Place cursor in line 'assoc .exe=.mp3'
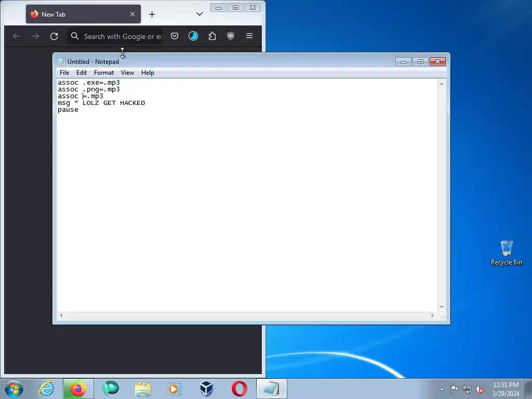The width and height of the screenshot is (532, 399). [x=88, y=83]
